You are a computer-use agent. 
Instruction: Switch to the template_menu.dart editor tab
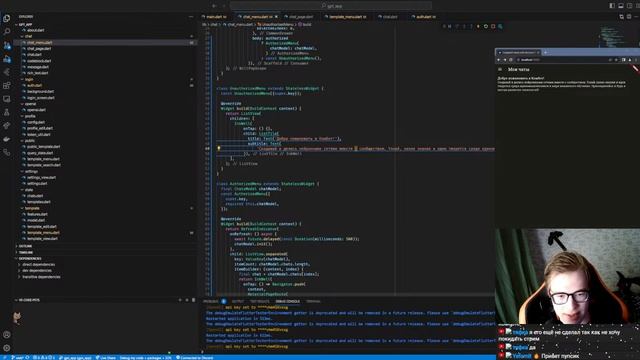pos(348,17)
